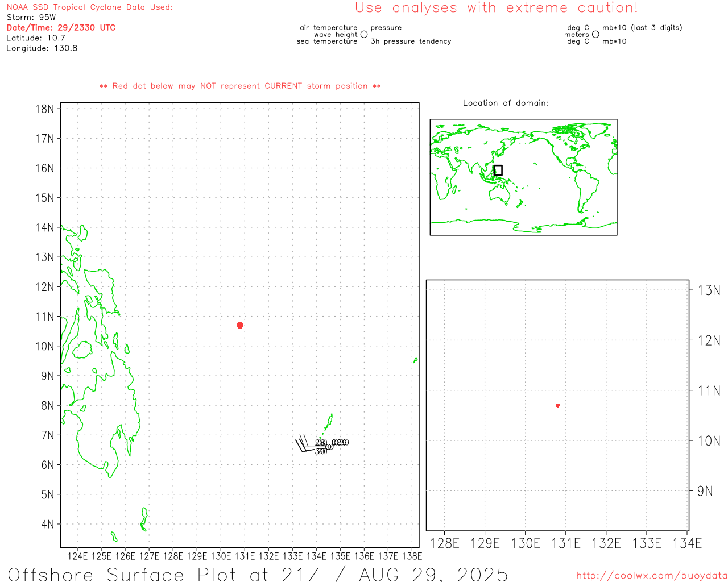Click the black domain box on world map

click(x=498, y=170)
